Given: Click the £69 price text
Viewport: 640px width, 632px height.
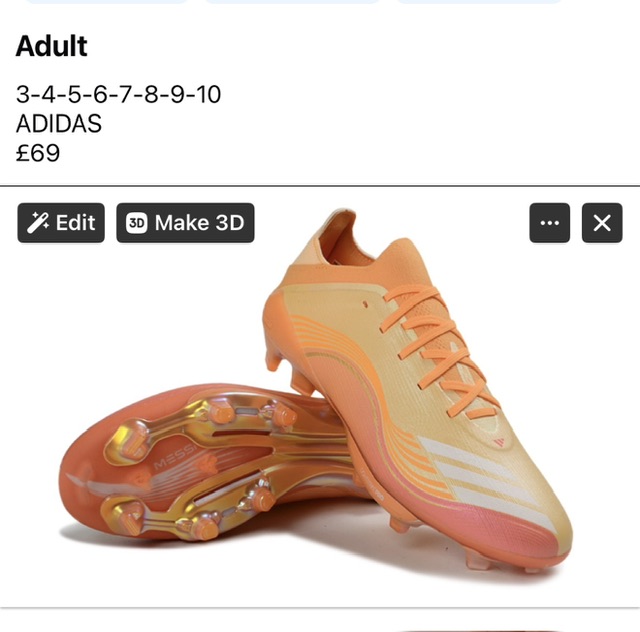Looking at the screenshot, I should (x=38, y=154).
